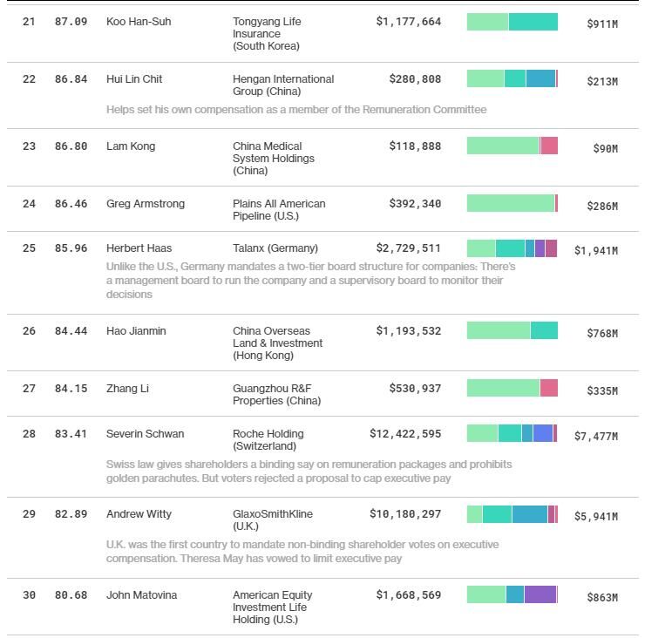Click the name Koo Han-Suh
672x638 pixels.
[139, 22]
